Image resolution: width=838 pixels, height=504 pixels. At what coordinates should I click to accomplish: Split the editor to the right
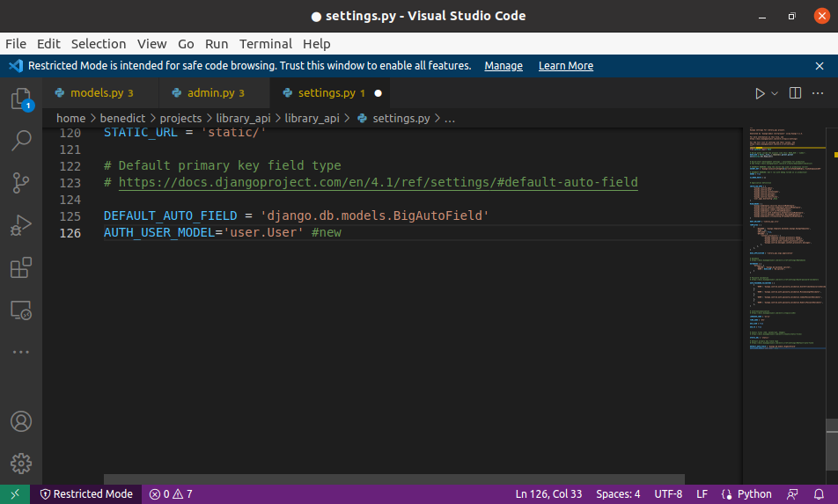click(x=795, y=93)
